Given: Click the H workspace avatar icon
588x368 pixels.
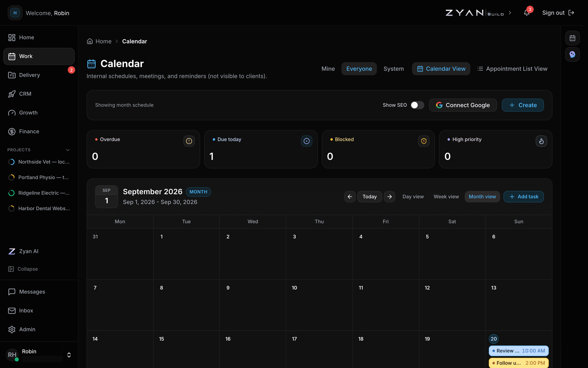Looking at the screenshot, I should [x=15, y=13].
